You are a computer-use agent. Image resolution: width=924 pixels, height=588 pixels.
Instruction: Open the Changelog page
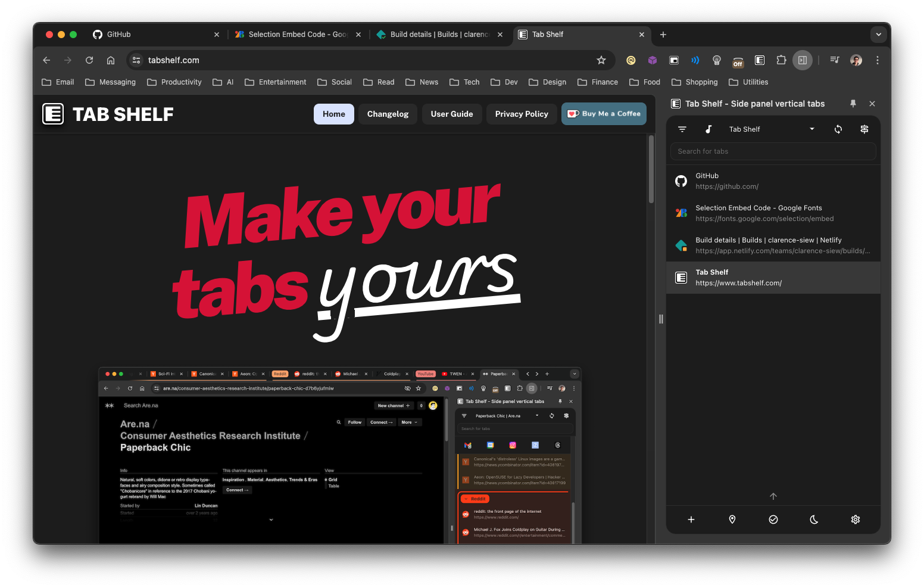click(x=388, y=114)
